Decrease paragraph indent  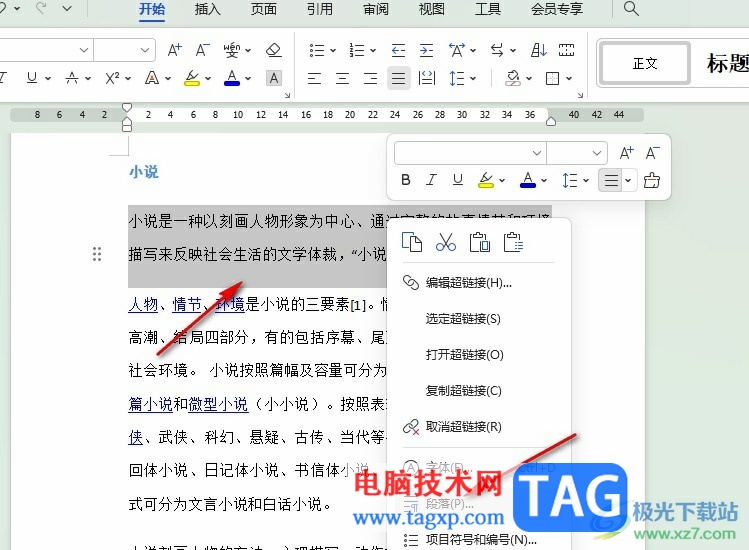(398, 50)
